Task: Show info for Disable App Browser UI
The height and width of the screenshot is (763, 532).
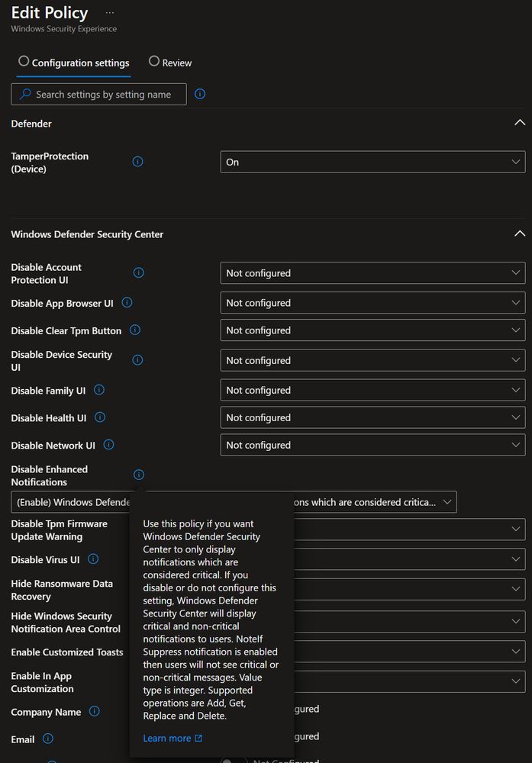Action: (x=127, y=303)
